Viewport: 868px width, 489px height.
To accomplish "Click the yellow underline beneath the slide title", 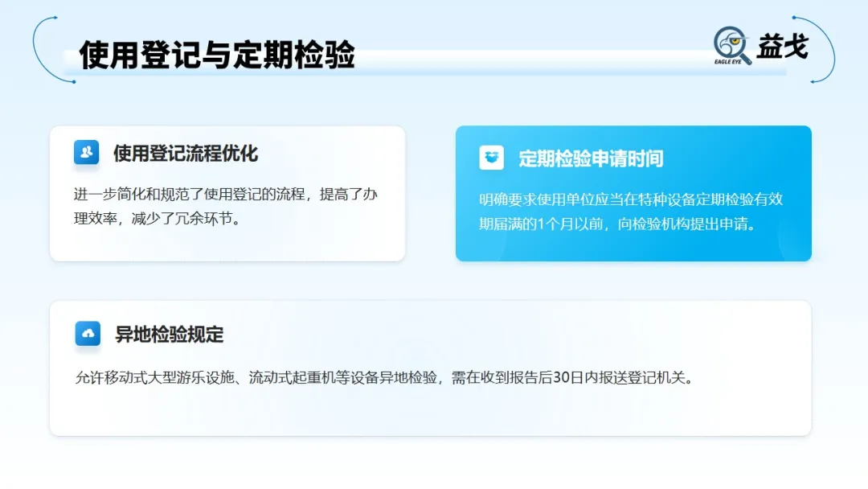I will tap(217, 74).
